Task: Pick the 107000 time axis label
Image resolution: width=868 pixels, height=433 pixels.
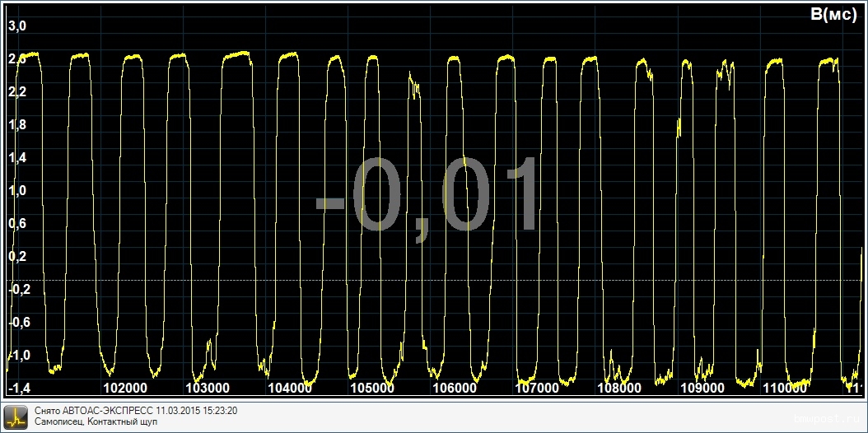Action: (536, 388)
